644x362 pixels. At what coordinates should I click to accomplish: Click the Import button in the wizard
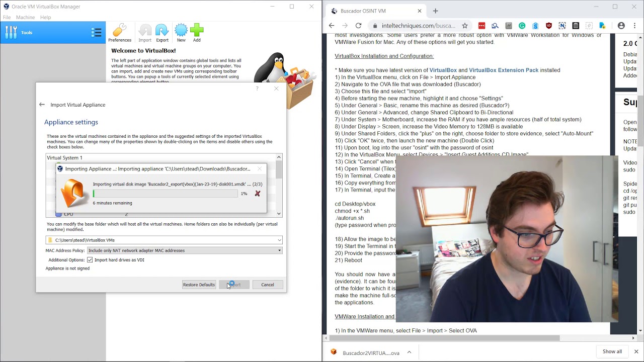click(x=234, y=285)
